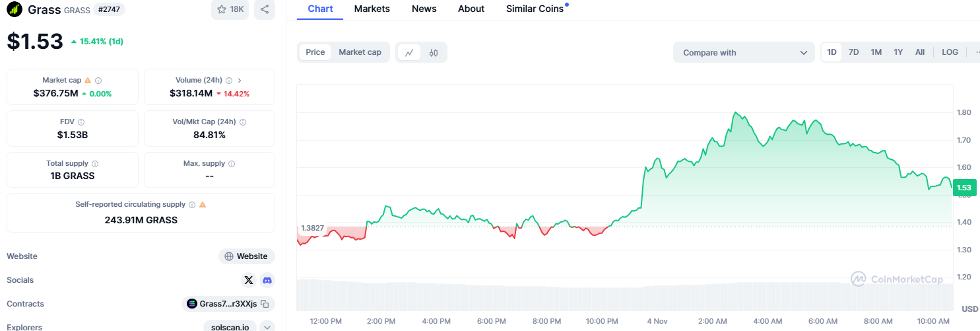The height and width of the screenshot is (331, 980).
Task: Expand Volume (24h) arrow
Action: coord(240,80)
